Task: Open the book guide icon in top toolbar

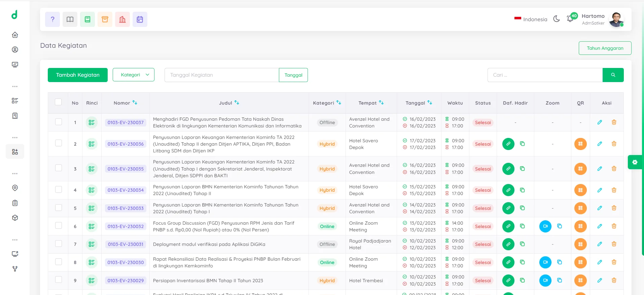Action: 70,20
